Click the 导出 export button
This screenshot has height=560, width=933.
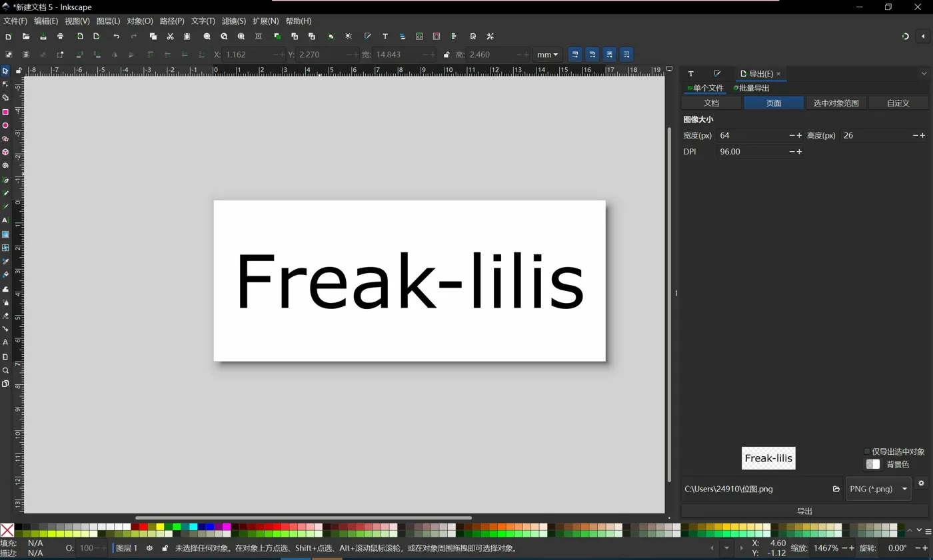(x=804, y=511)
